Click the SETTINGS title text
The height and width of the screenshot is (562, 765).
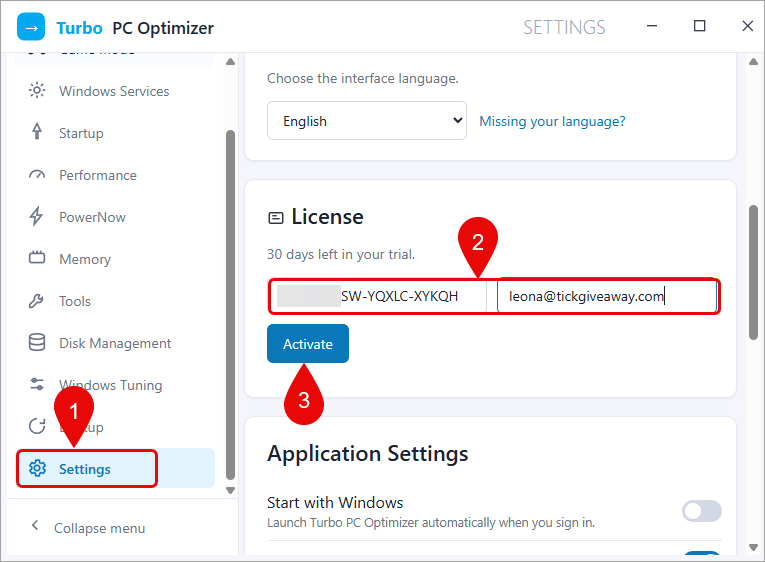pos(564,27)
